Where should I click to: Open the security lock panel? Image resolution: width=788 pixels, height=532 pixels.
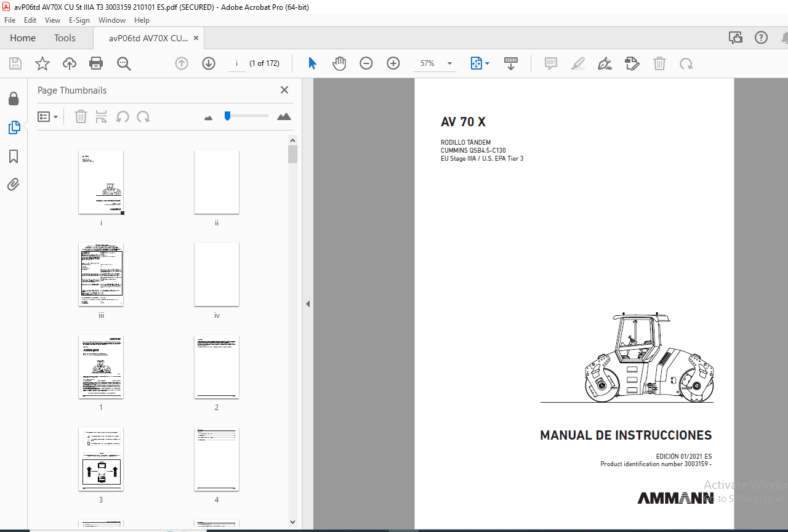[x=14, y=99]
